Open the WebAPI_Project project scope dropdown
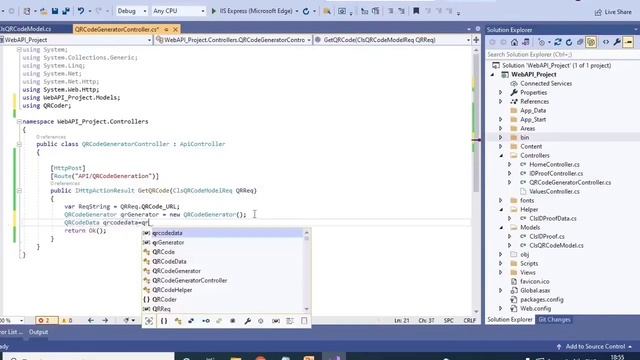640x360 pixels. point(76,40)
